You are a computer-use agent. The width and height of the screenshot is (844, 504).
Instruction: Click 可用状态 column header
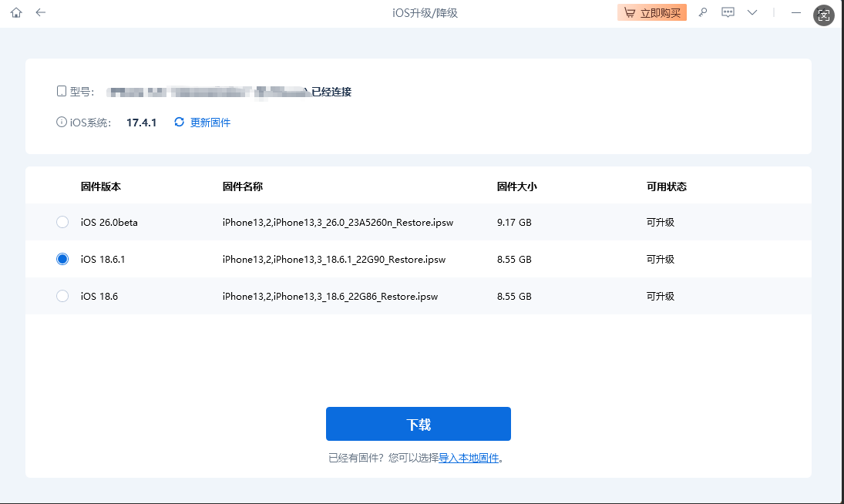pos(664,186)
